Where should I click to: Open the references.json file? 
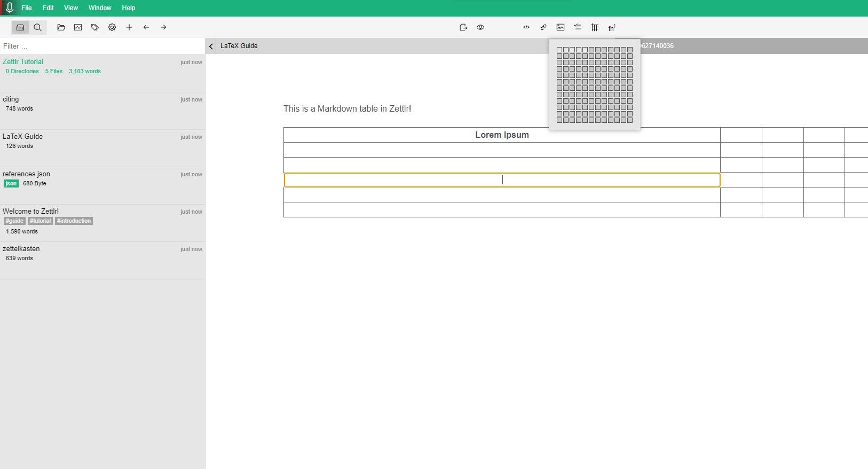pos(102,185)
